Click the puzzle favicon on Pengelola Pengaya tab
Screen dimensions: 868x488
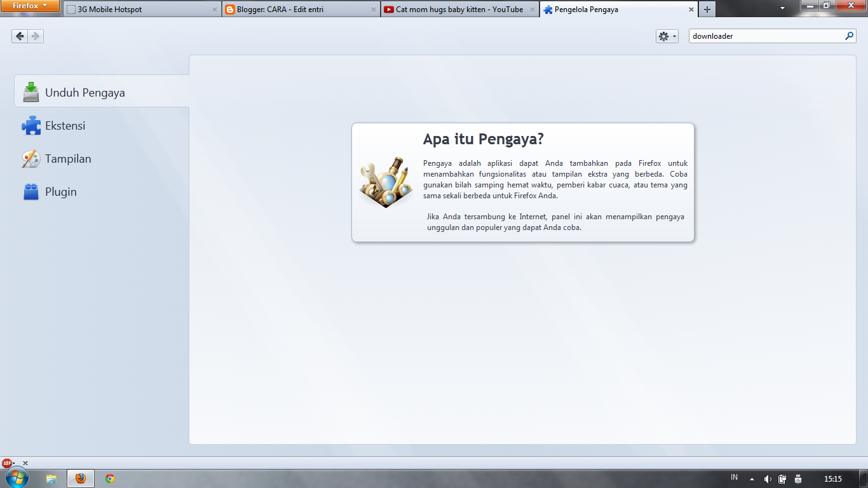click(548, 10)
